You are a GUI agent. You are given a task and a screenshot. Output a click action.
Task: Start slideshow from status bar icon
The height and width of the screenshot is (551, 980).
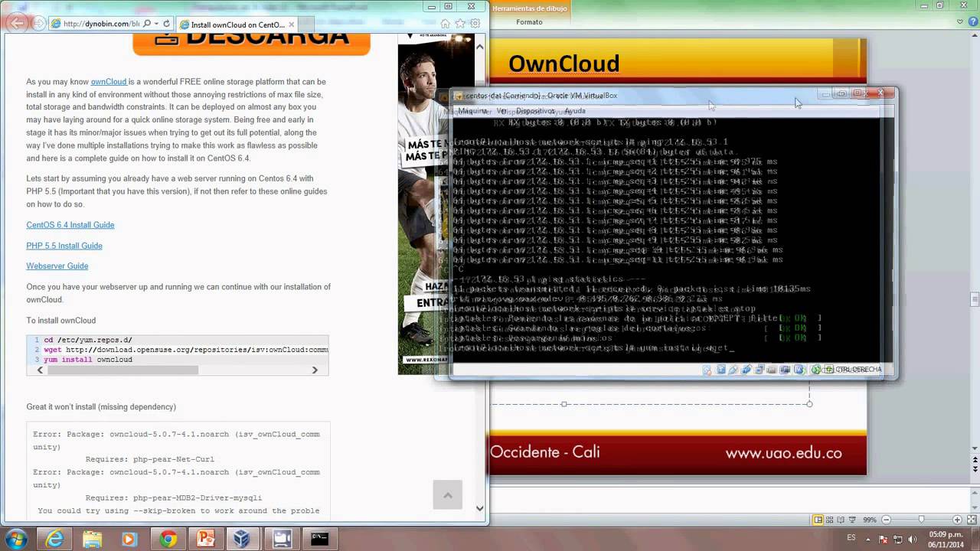click(853, 520)
